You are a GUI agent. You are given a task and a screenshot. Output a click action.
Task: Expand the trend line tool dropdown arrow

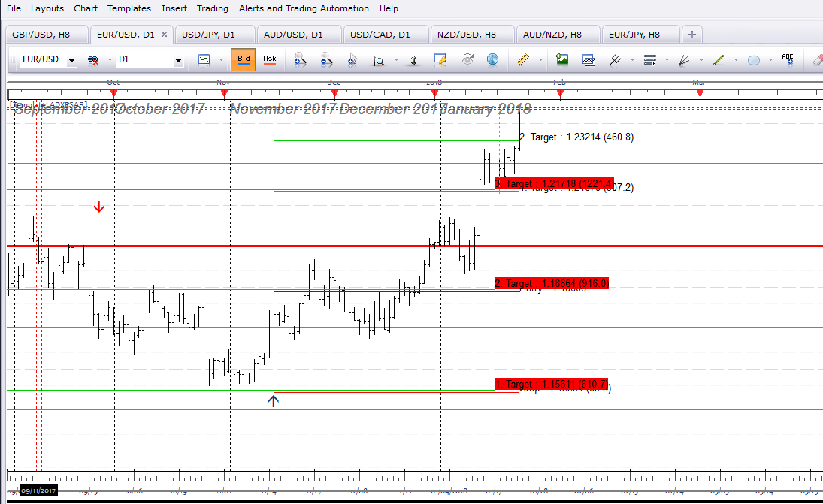[x=736, y=60]
